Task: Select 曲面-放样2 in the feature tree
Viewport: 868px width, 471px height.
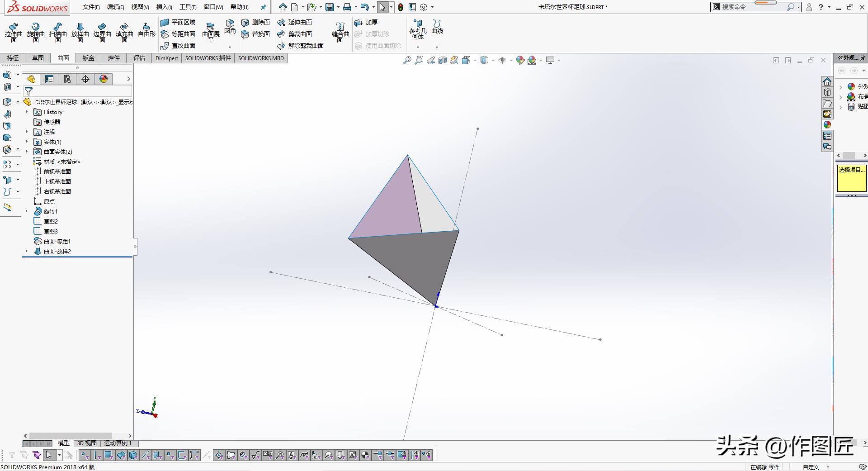Action: (x=57, y=251)
